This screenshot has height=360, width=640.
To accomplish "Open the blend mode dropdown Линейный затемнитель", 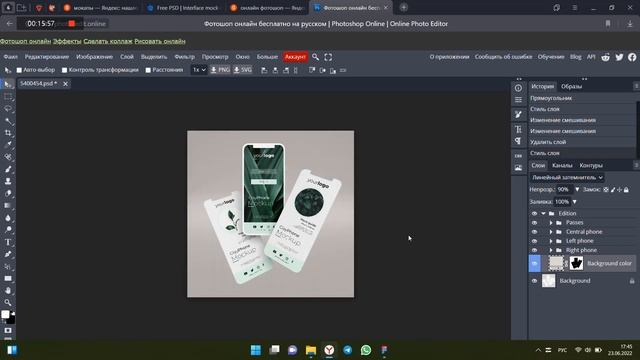I will click(x=567, y=178).
